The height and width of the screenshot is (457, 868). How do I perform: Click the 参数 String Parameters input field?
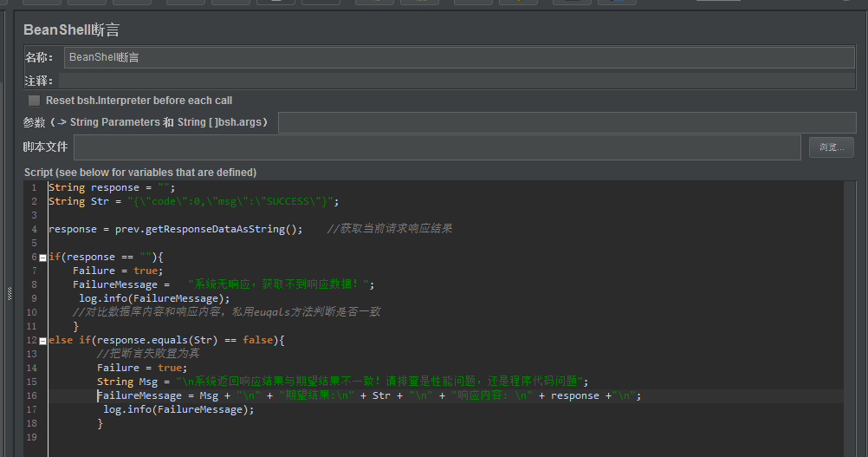coord(567,122)
